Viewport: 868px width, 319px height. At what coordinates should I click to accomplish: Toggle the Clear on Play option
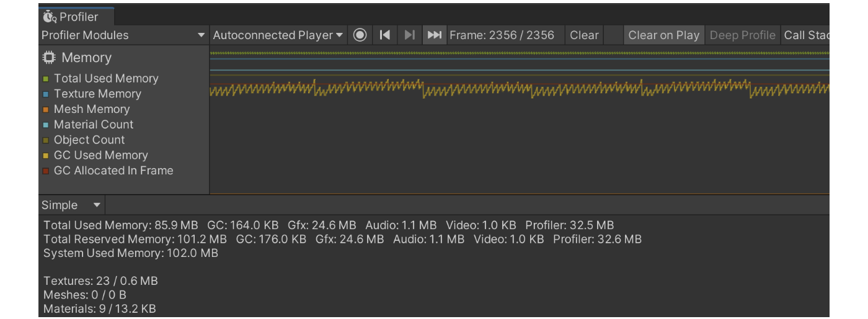(663, 35)
